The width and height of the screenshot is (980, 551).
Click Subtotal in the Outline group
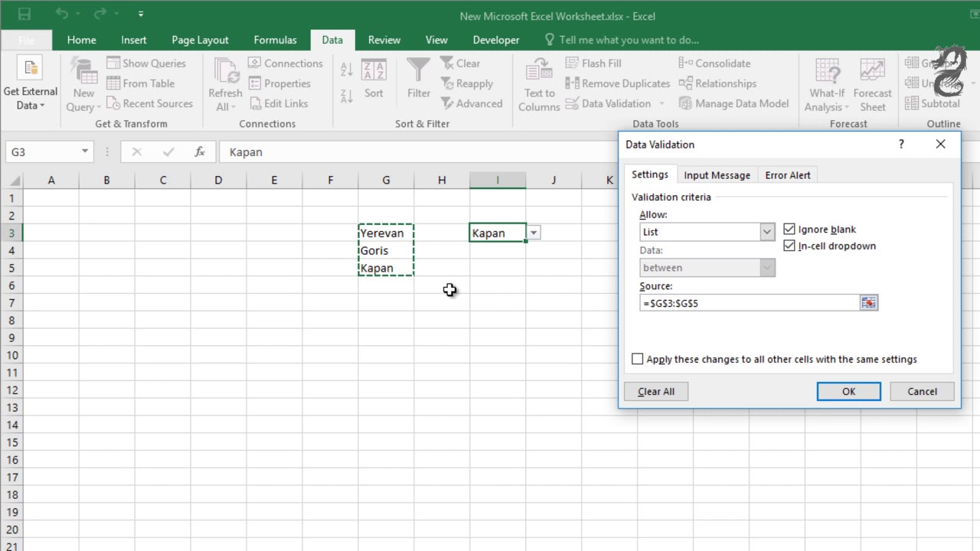(x=933, y=103)
